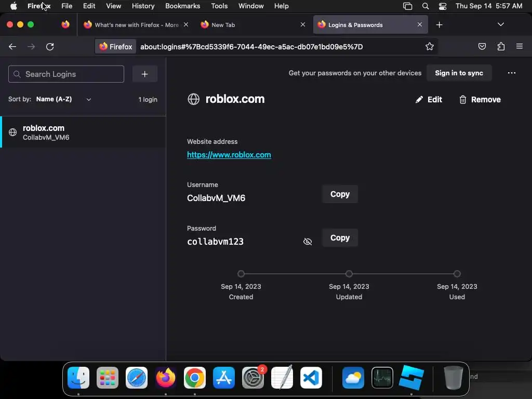Screen dimensions: 532x399
Task: Launch Visual Studio Code from the Dock
Action: (311, 378)
